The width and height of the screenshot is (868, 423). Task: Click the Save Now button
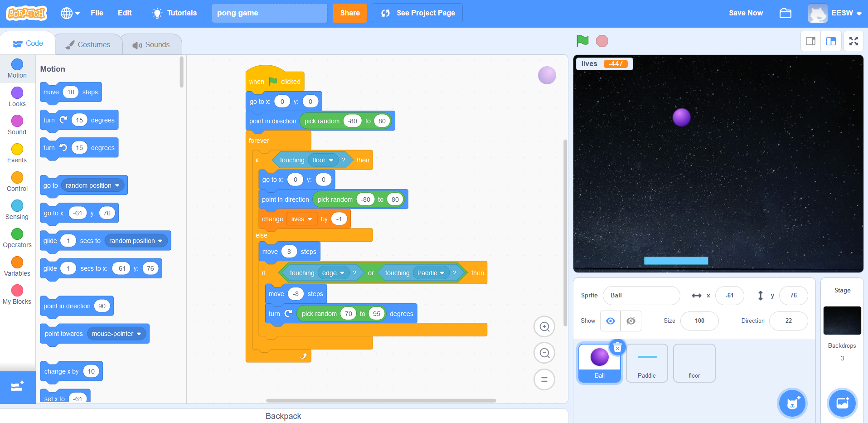(x=745, y=13)
